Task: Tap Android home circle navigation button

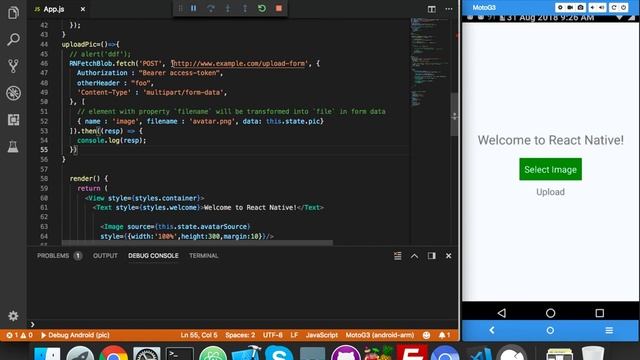Action: point(550,313)
